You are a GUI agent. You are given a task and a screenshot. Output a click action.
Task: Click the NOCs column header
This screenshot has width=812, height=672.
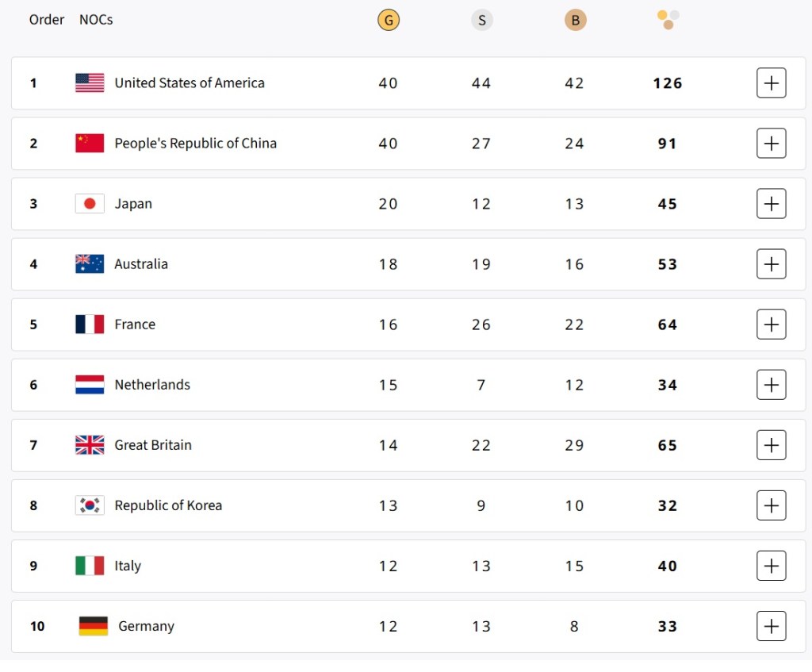click(96, 20)
